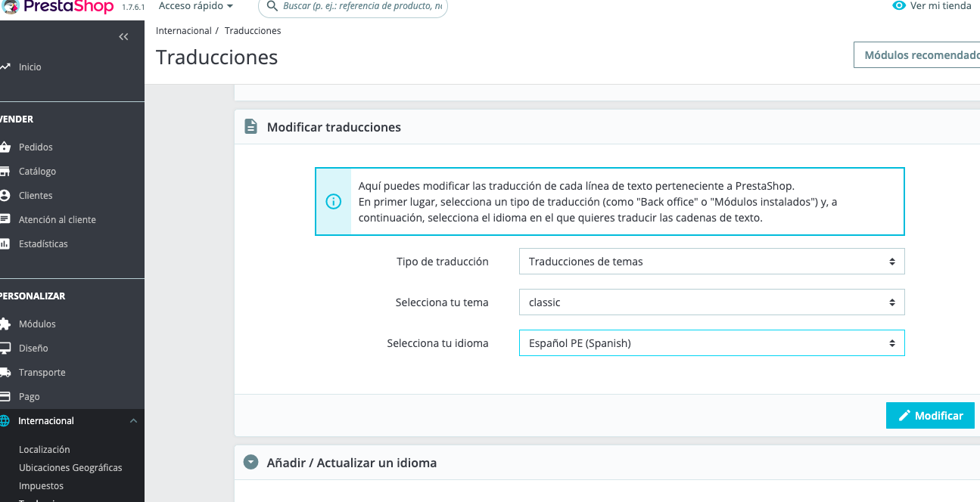Screen dimensions: 980x502
Task: Click the Transporte truck icon
Action: [5, 373]
